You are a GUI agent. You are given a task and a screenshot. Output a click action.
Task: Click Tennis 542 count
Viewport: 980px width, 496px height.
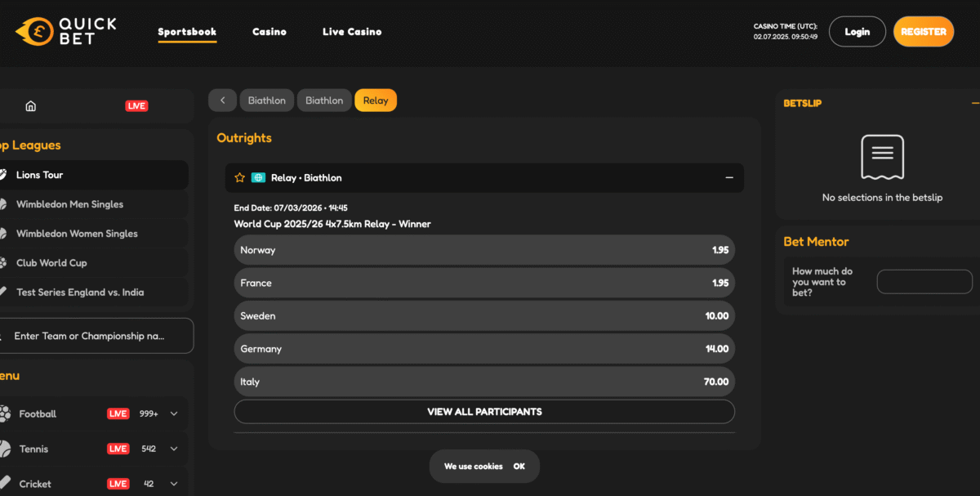[149, 449]
